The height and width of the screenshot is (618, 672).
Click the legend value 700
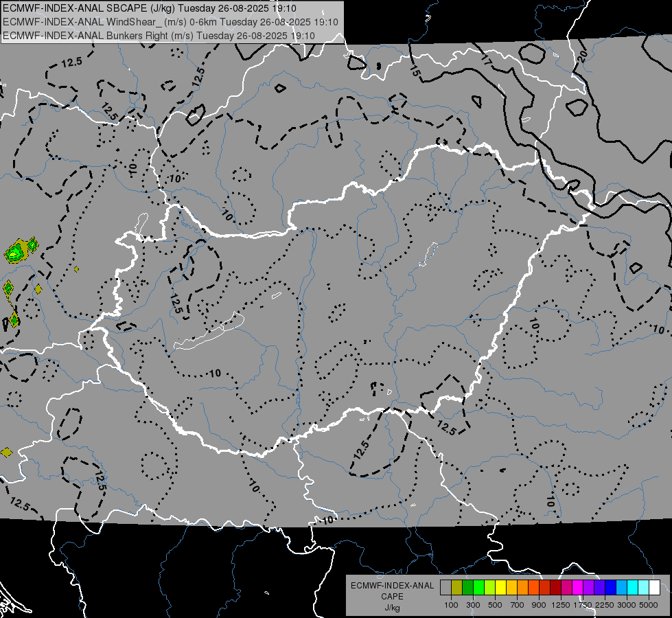tap(518, 605)
